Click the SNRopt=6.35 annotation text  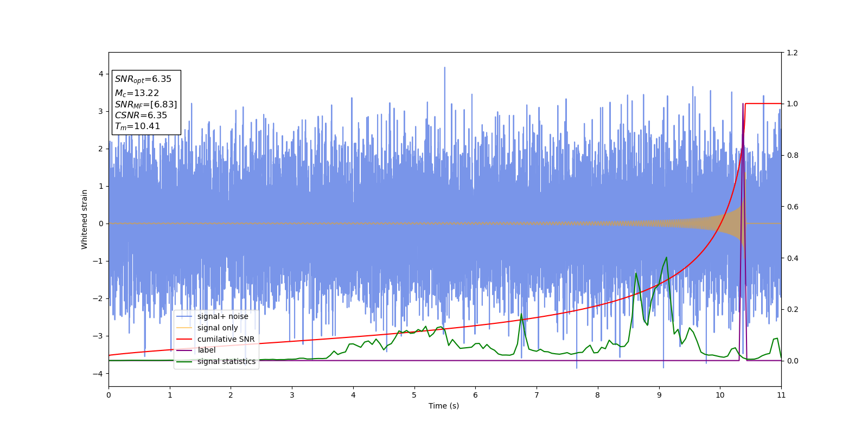[143, 79]
